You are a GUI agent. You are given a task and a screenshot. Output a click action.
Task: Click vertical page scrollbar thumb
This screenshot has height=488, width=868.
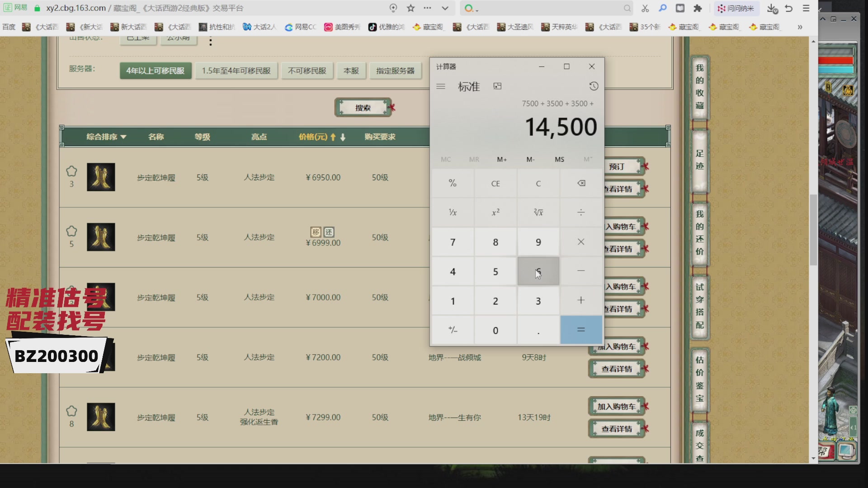tap(813, 230)
